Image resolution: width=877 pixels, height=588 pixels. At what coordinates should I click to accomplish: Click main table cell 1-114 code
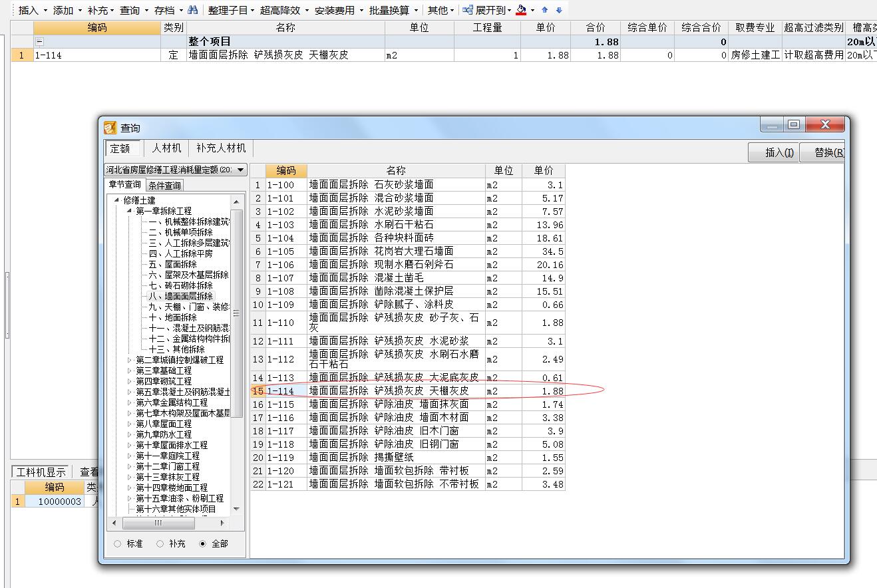pyautogui.click(x=96, y=55)
